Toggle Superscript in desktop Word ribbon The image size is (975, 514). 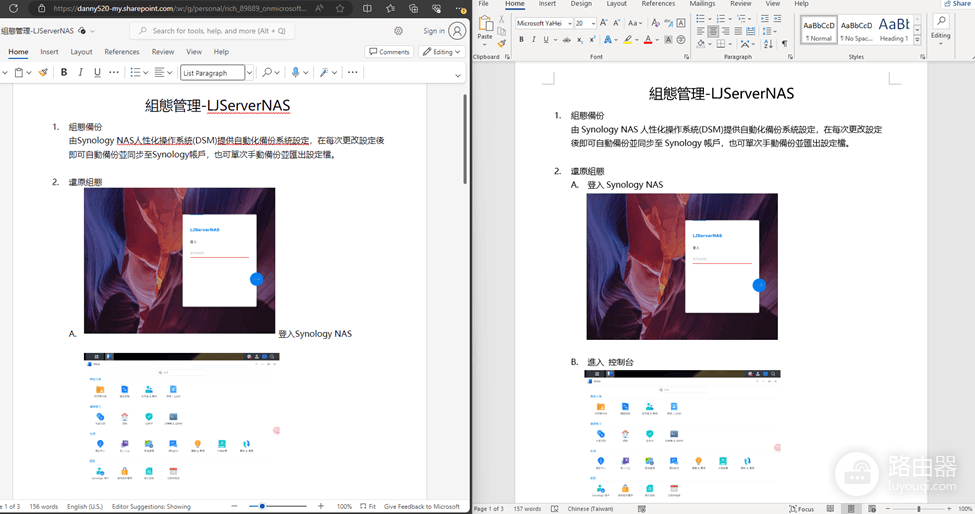pyautogui.click(x=592, y=40)
